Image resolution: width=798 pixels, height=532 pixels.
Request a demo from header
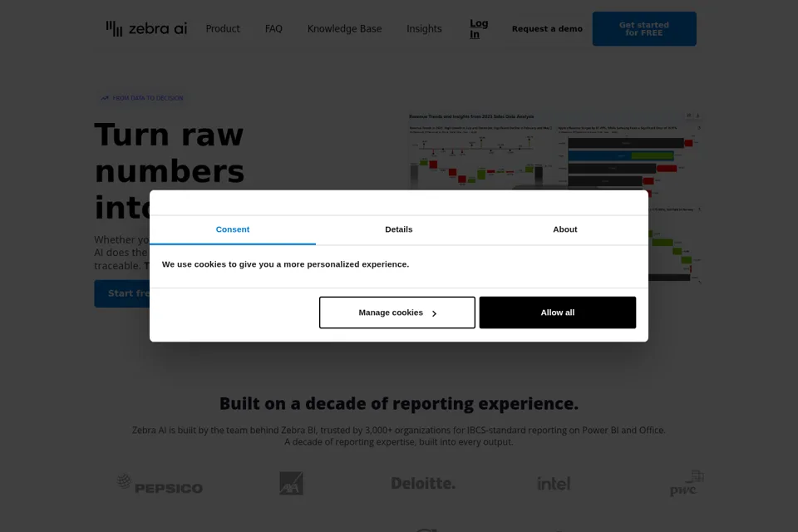(547, 29)
